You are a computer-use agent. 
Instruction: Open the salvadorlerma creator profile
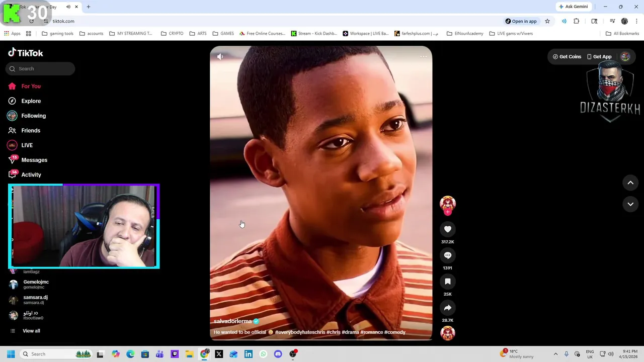232,321
